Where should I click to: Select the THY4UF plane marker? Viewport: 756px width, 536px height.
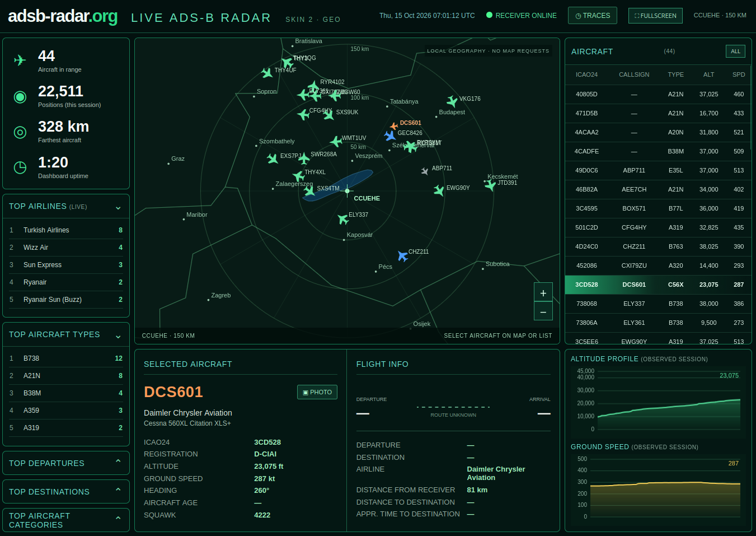pyautogui.click(x=267, y=73)
